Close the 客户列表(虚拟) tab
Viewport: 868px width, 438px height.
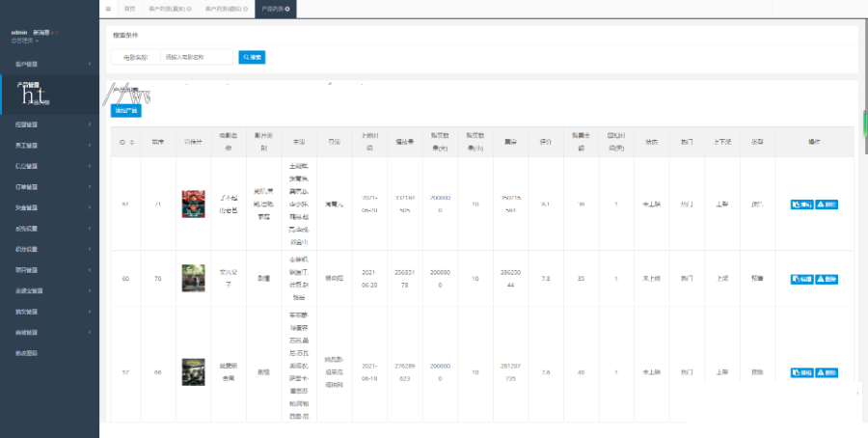(246, 9)
